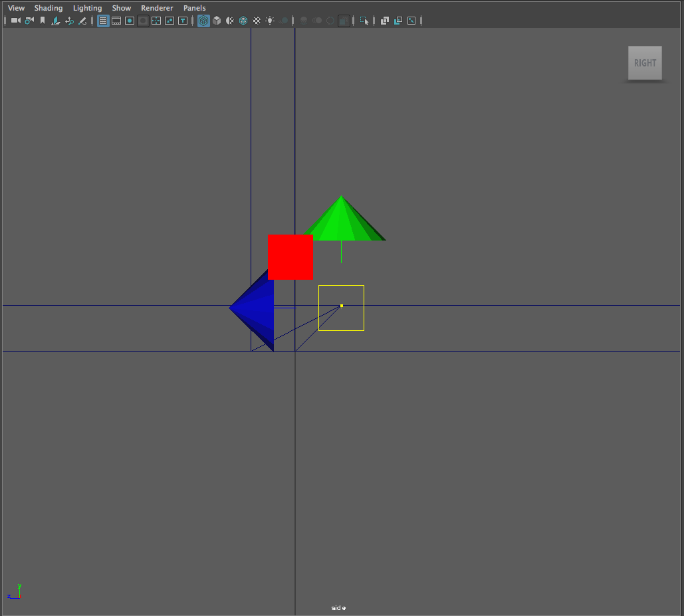Click the Textured checkered sphere icon
Viewport: 684px width, 616px height.
click(257, 21)
